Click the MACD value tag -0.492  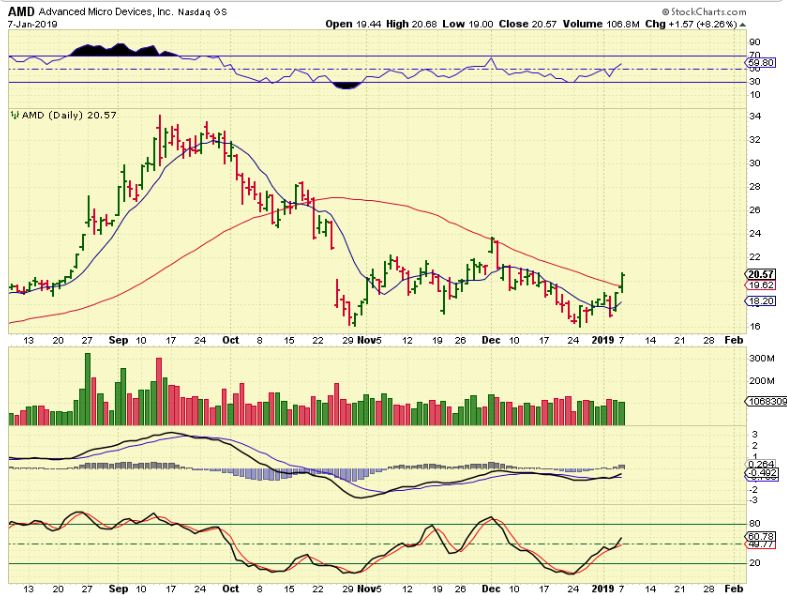pyautogui.click(x=762, y=473)
